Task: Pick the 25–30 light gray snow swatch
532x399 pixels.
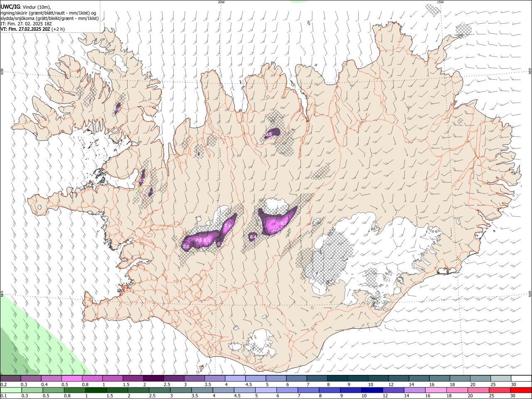Action: pyautogui.click(x=501, y=378)
